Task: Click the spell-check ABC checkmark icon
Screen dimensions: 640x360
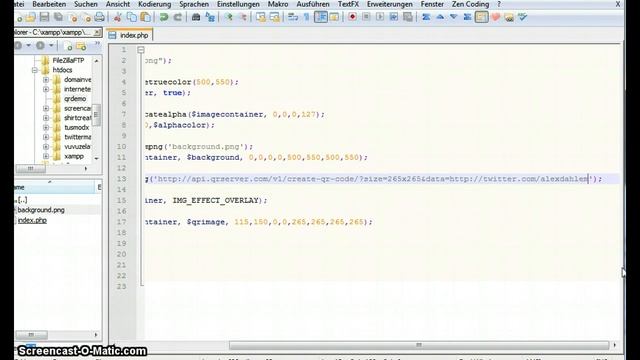Action: (523, 17)
